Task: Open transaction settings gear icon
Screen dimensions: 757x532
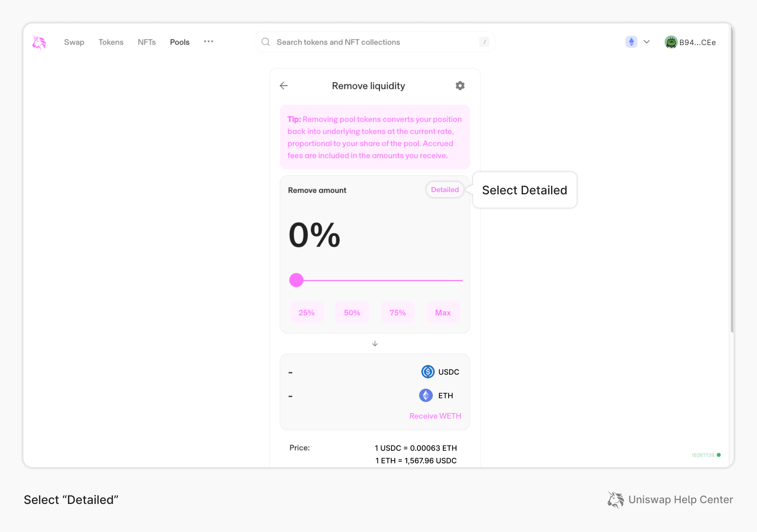Action: pos(460,86)
